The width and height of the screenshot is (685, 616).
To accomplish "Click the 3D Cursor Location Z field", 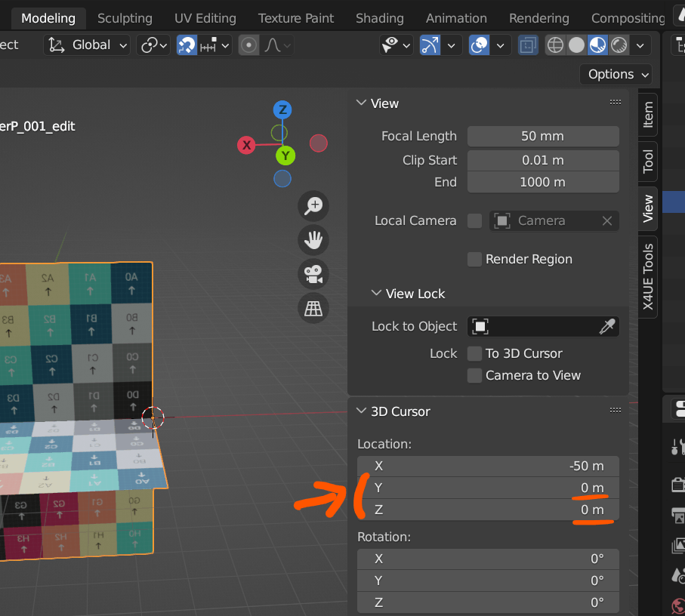I will click(x=488, y=510).
